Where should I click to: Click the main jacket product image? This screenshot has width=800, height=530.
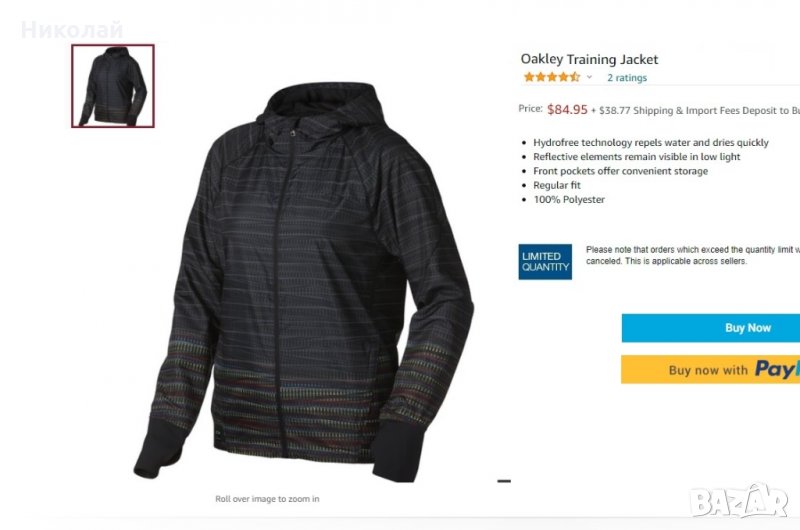[x=304, y=282]
